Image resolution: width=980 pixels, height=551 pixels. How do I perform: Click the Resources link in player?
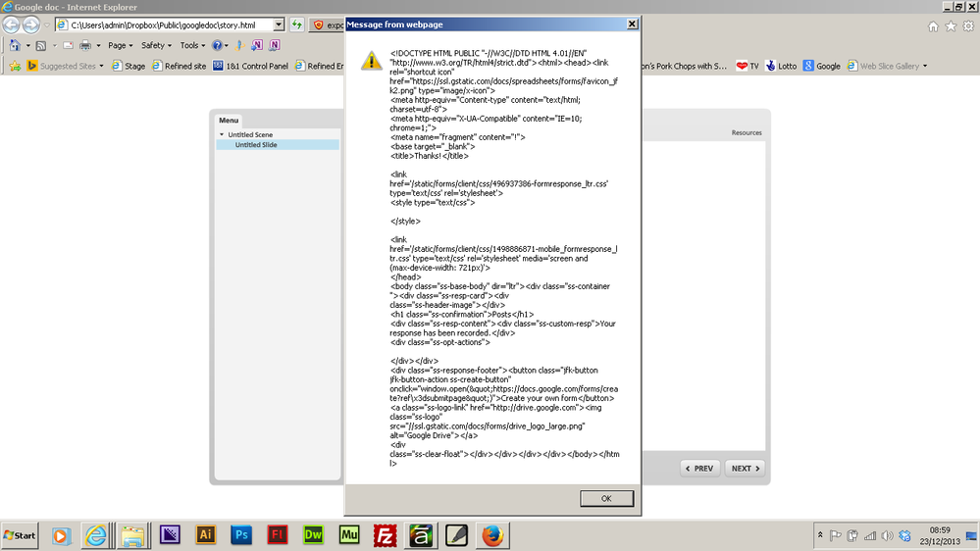[x=747, y=132]
